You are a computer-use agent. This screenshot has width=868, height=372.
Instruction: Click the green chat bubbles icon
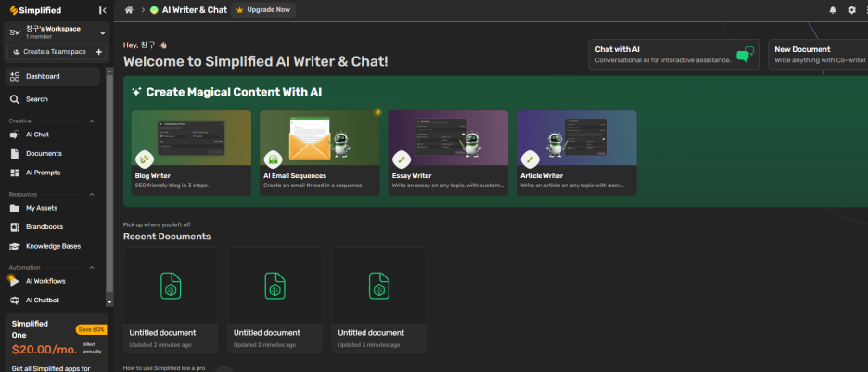[745, 54]
